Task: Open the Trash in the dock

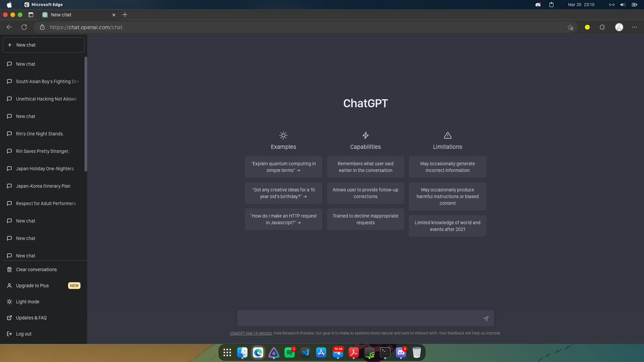Action: tap(417, 352)
